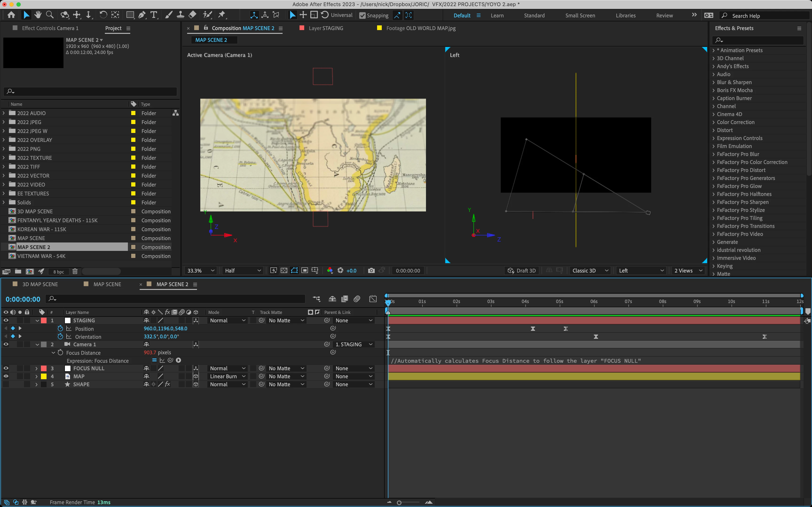Hide the MAP layer eye icon

(x=6, y=376)
